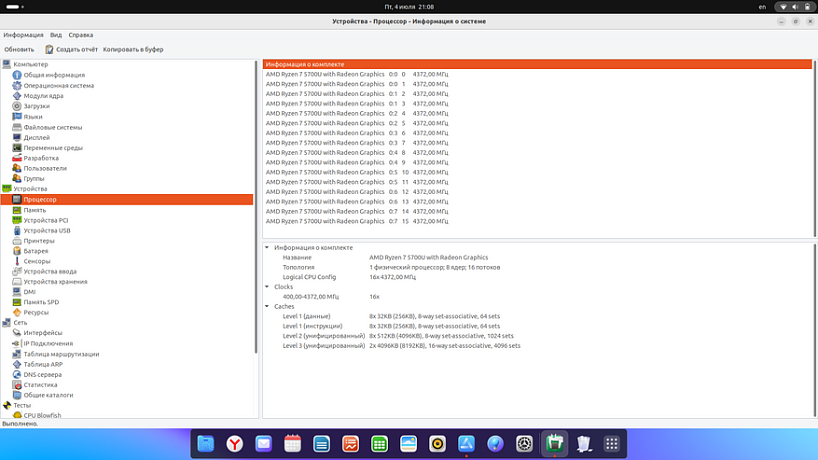
Task: Open the Информация menu
Action: pos(23,35)
